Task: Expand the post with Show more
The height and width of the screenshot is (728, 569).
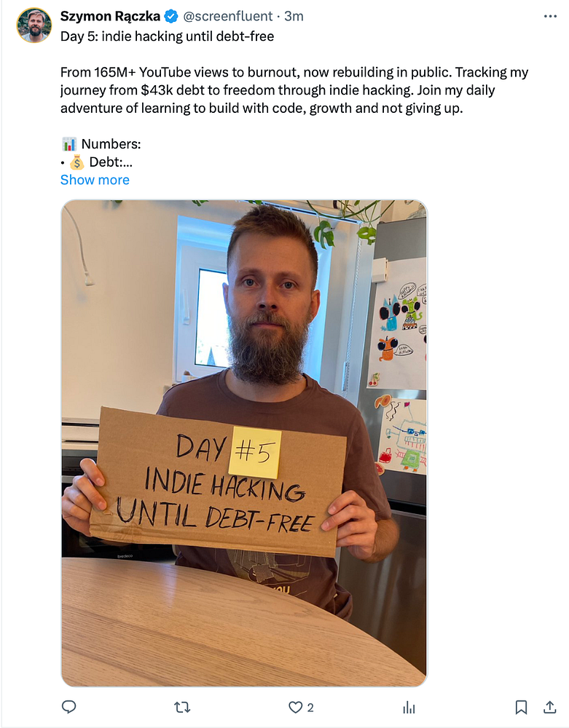Action: pos(95,180)
